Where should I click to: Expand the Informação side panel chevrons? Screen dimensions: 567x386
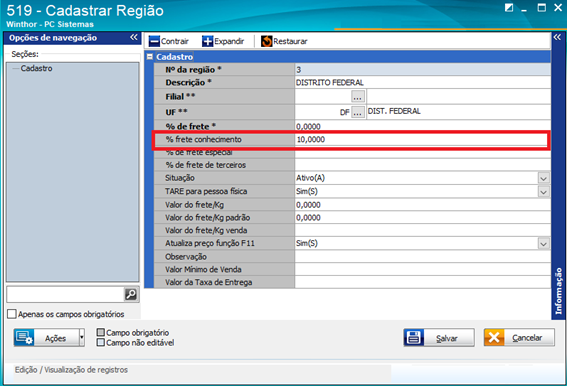557,37
